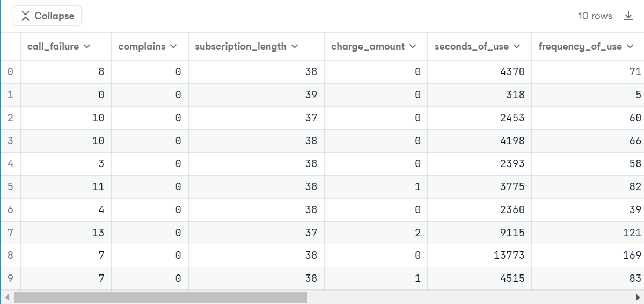The image size is (644, 304).
Task: Click the 10 rows count label
Action: click(x=595, y=16)
